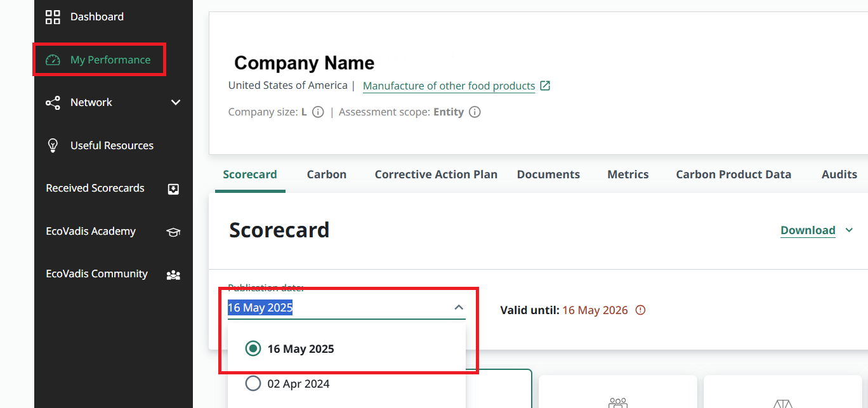The image size is (868, 408).
Task: Click the Assessment scope info icon
Action: (475, 112)
